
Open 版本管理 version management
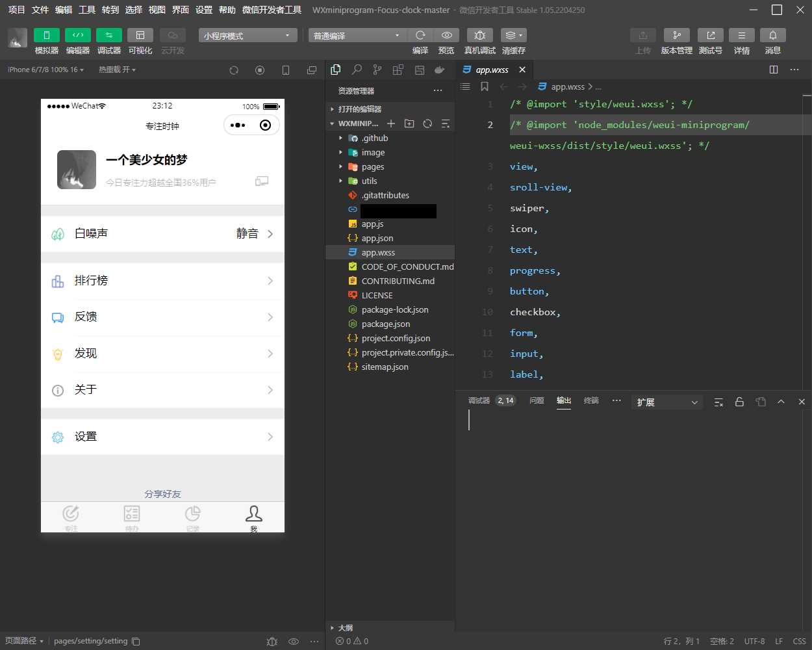(x=677, y=35)
